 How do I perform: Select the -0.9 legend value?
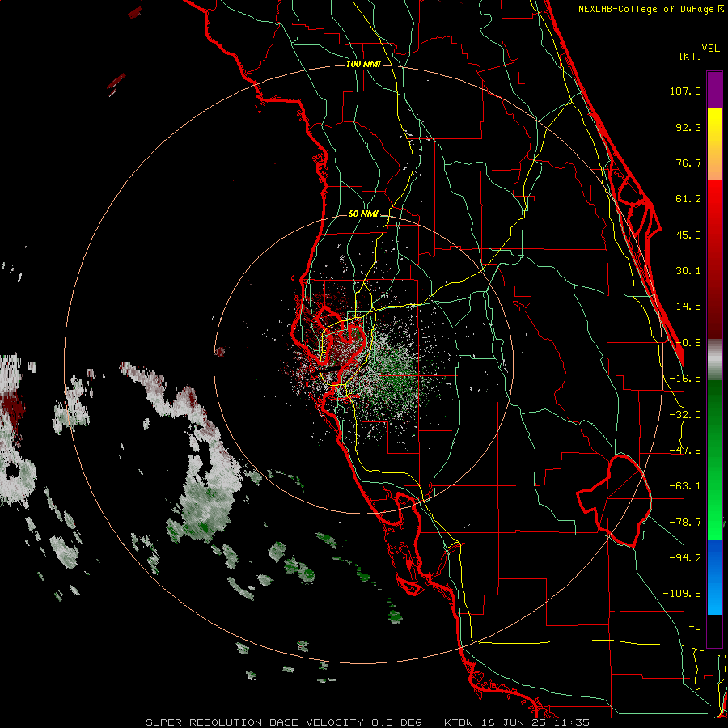pyautogui.click(x=688, y=343)
